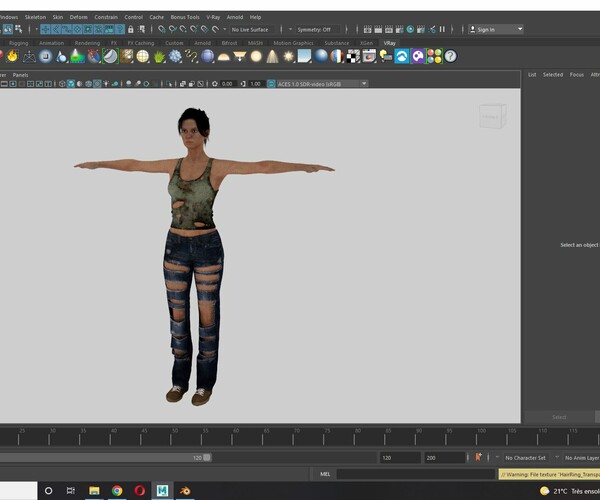Open the question mark help shelf icon
600x500 pixels.
450,56
